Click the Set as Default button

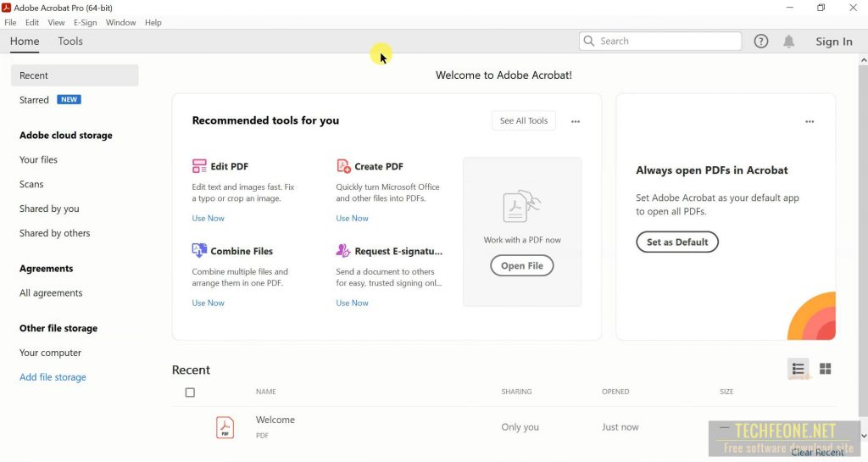click(x=677, y=242)
